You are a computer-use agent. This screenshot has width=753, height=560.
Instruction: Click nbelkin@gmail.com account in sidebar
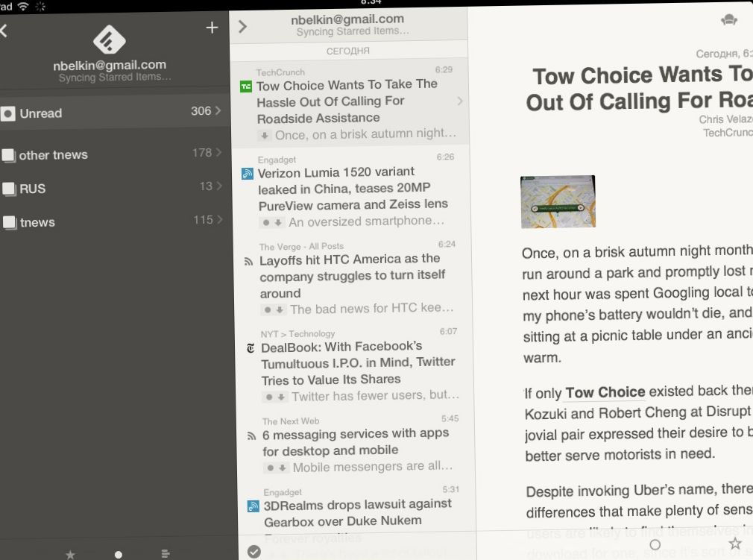(x=110, y=66)
